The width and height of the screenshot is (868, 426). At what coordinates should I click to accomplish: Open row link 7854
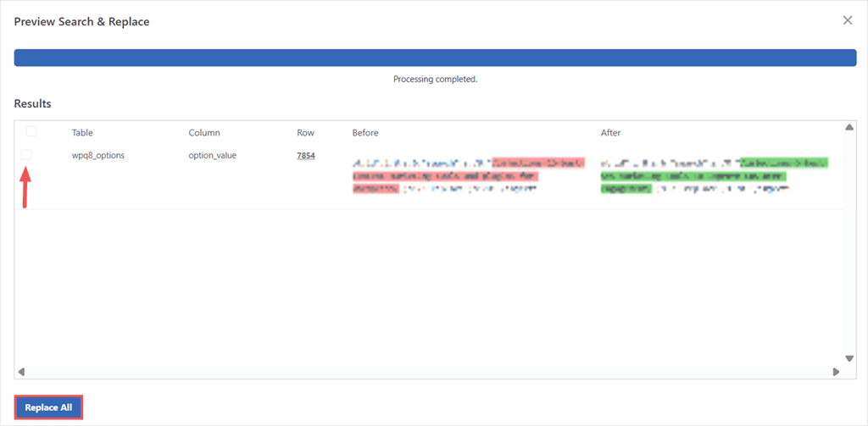click(x=306, y=156)
